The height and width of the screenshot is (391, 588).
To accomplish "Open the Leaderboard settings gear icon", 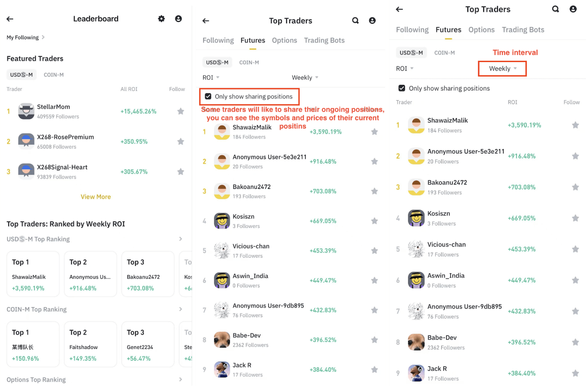I will (x=161, y=19).
